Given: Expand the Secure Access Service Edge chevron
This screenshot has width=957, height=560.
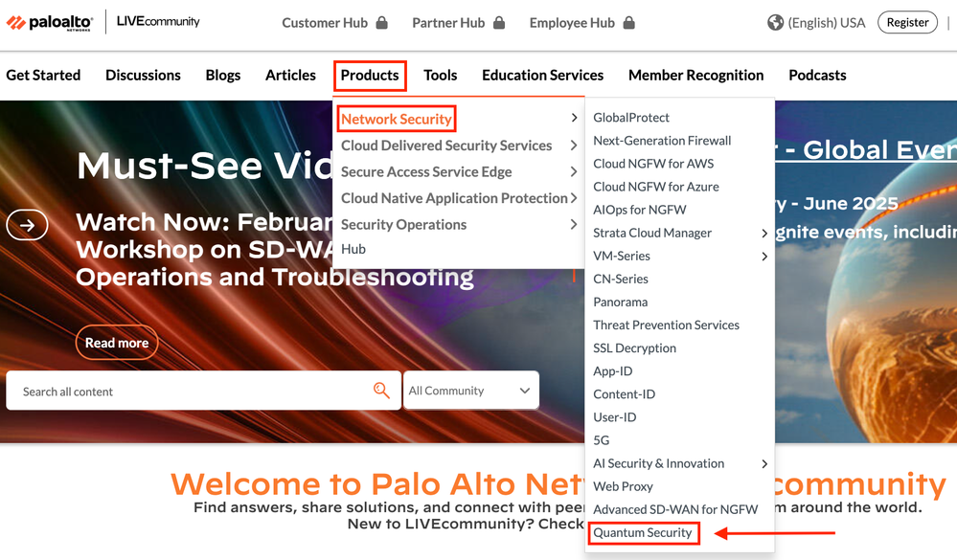Looking at the screenshot, I should pos(574,171).
